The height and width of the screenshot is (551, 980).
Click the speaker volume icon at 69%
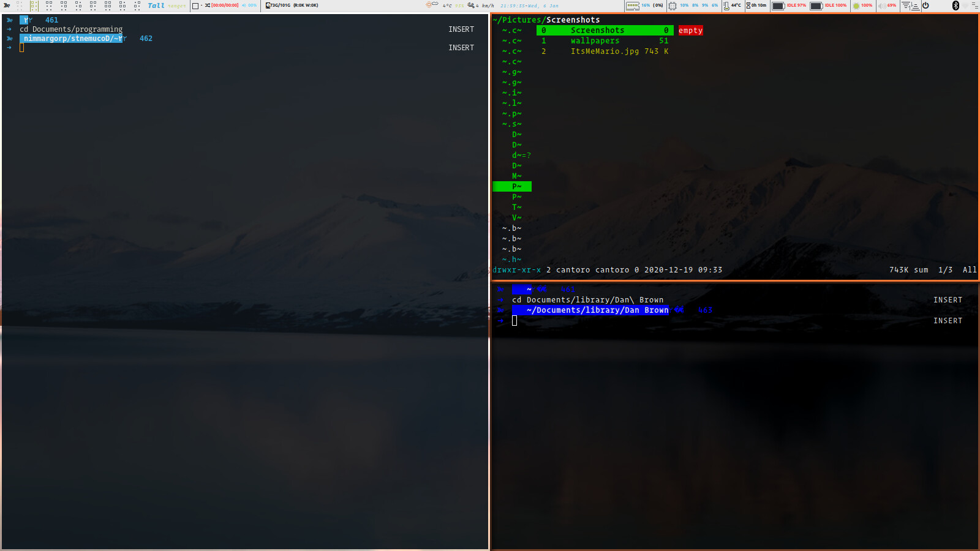(882, 6)
